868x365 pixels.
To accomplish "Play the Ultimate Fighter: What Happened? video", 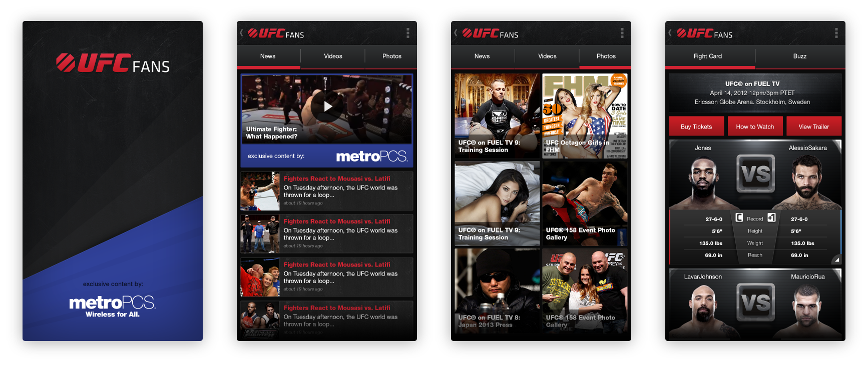I will [x=327, y=106].
